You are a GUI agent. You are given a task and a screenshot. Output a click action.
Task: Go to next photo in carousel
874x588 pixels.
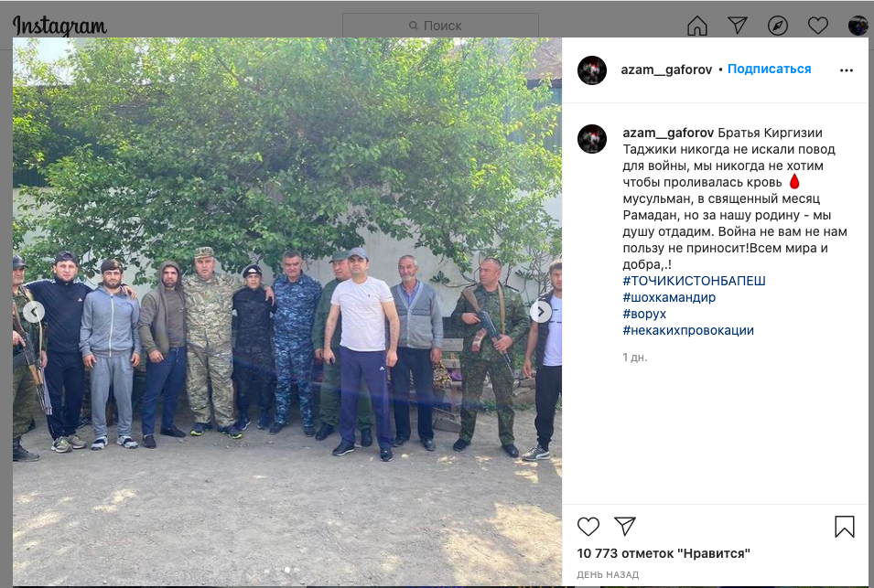coord(541,312)
